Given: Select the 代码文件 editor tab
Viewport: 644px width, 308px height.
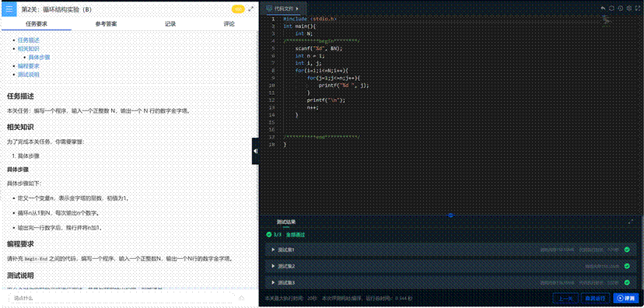Looking at the screenshot, I should (x=283, y=9).
